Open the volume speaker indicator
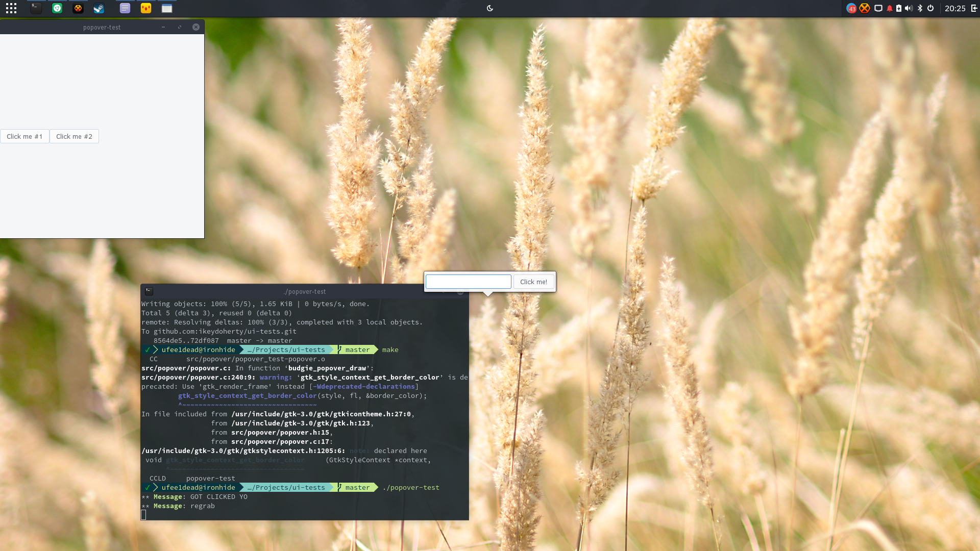980x551 pixels. (909, 8)
